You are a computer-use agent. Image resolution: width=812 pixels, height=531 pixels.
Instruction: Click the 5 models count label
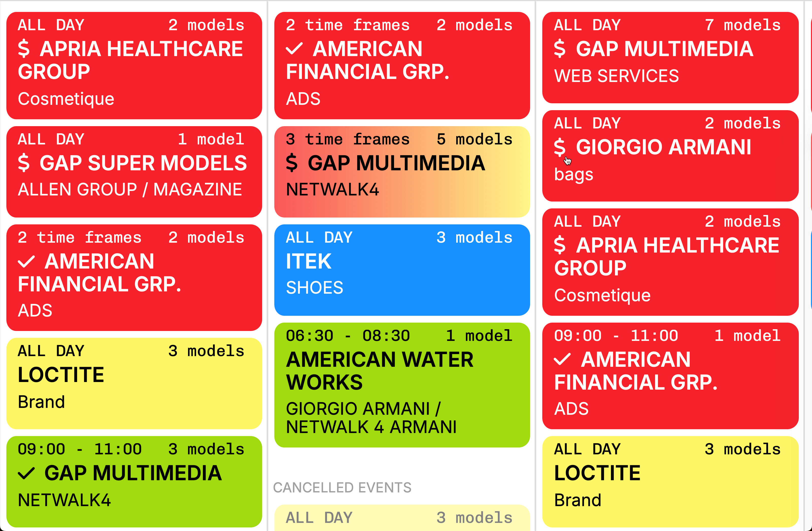[x=474, y=139]
